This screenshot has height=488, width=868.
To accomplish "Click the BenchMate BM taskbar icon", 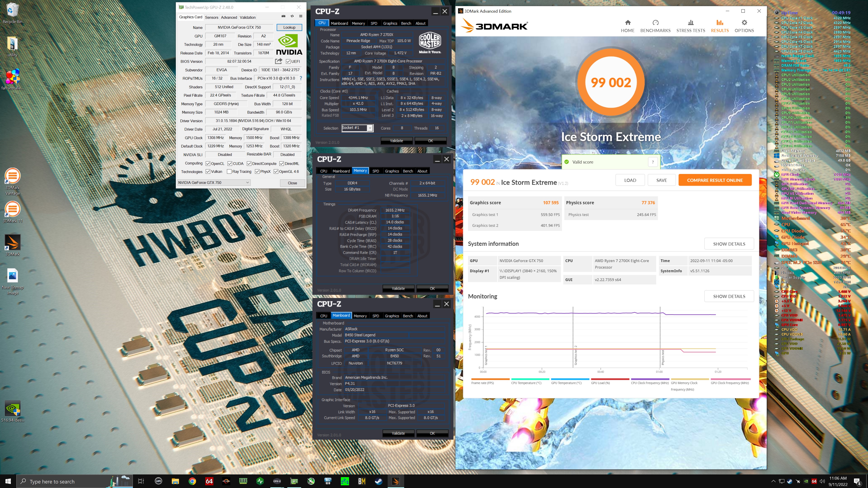I will [x=362, y=481].
